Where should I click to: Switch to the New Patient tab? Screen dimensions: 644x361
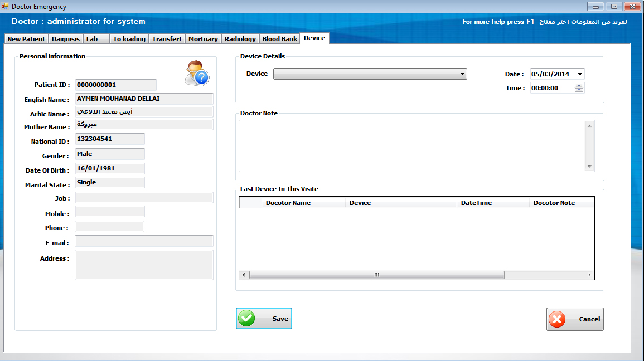(x=26, y=39)
